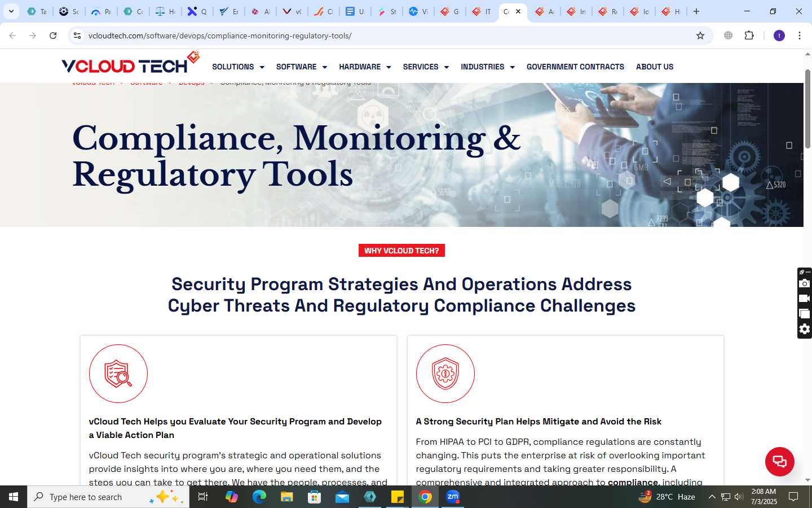This screenshot has height=508, width=812.
Task: Close the current active tab
Action: [x=518, y=11]
